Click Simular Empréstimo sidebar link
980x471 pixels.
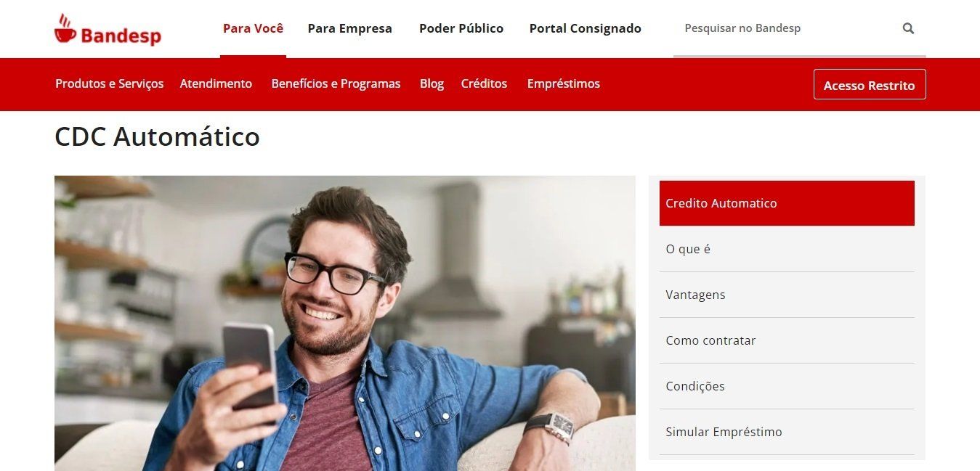click(x=787, y=432)
